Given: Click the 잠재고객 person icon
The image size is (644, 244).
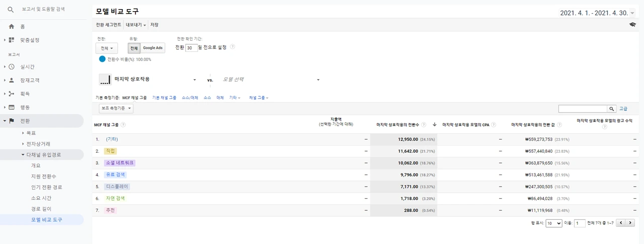Looking at the screenshot, I should [x=11, y=80].
